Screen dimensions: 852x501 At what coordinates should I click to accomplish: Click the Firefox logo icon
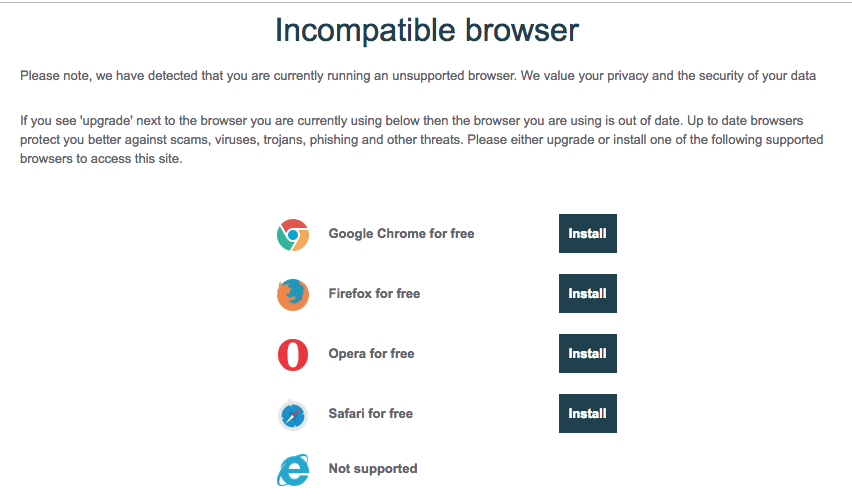coord(293,295)
